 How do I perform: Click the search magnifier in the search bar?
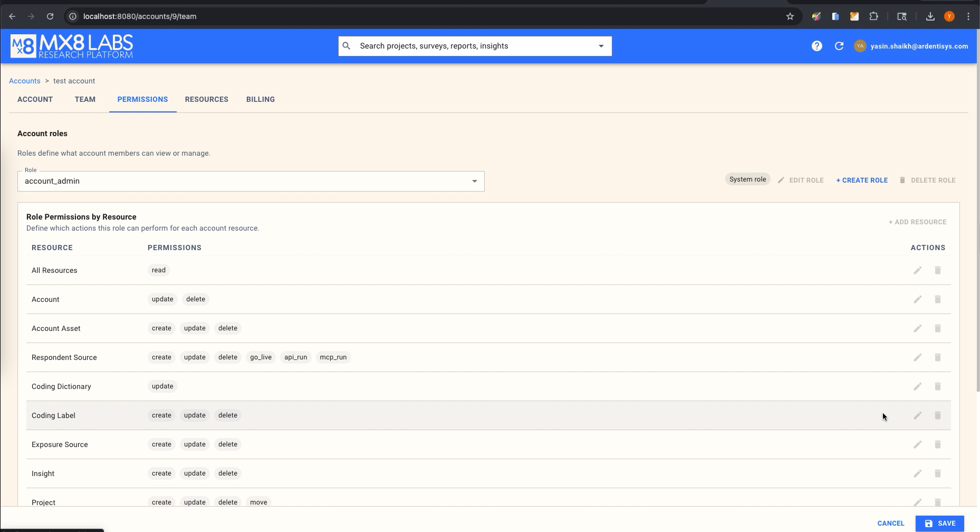pyautogui.click(x=347, y=46)
